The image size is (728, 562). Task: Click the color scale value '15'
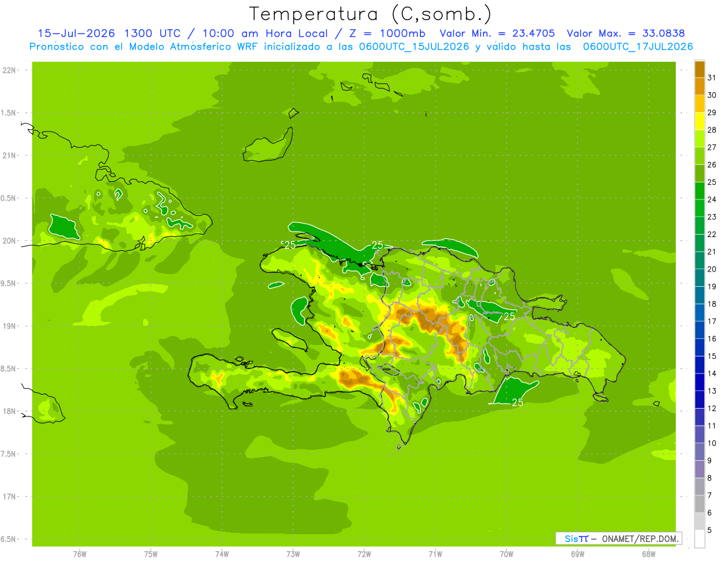click(x=713, y=356)
